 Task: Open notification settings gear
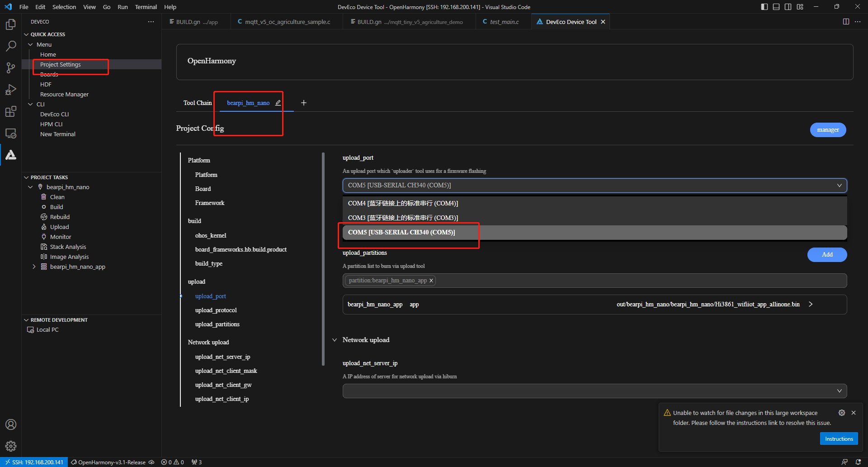(x=842, y=413)
